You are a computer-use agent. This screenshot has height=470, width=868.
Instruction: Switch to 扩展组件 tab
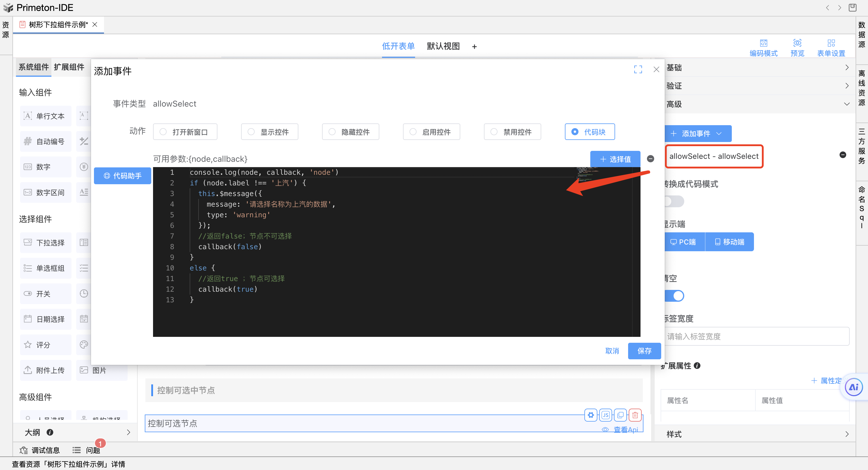click(x=69, y=67)
